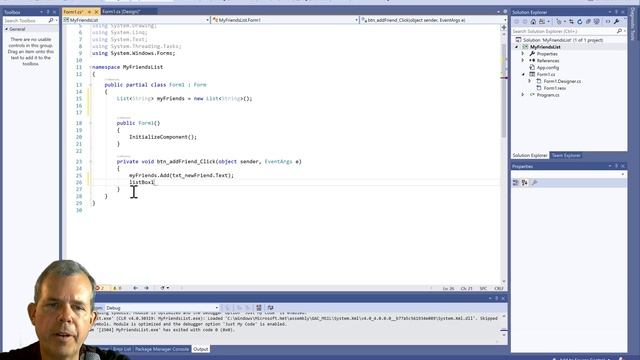This screenshot has height=360, width=640.
Task: Collapse the MyFriendsList project node
Action: click(516, 47)
